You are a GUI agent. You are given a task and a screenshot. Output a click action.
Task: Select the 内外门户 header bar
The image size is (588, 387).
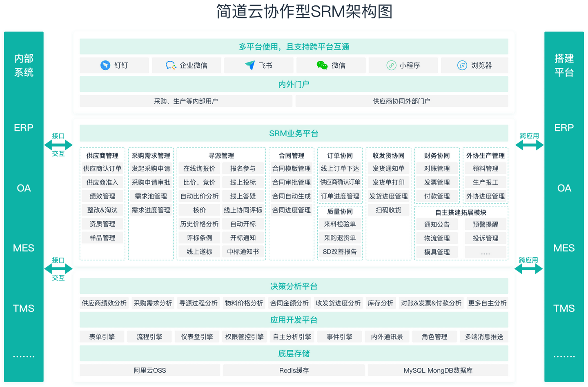point(294,84)
